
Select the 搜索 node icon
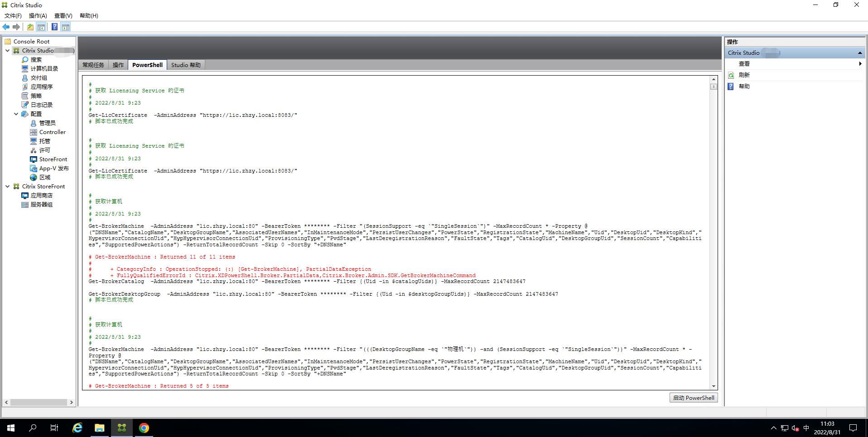[25, 59]
